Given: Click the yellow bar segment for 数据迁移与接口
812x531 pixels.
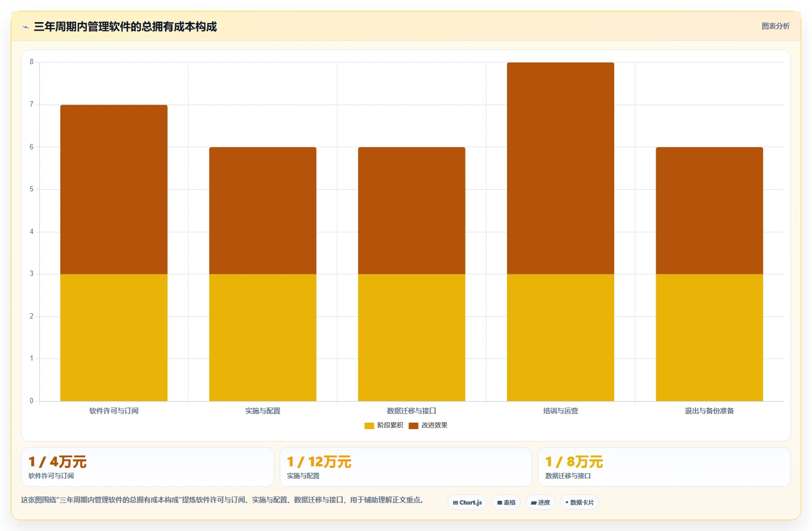Looking at the screenshot, I should [412, 337].
